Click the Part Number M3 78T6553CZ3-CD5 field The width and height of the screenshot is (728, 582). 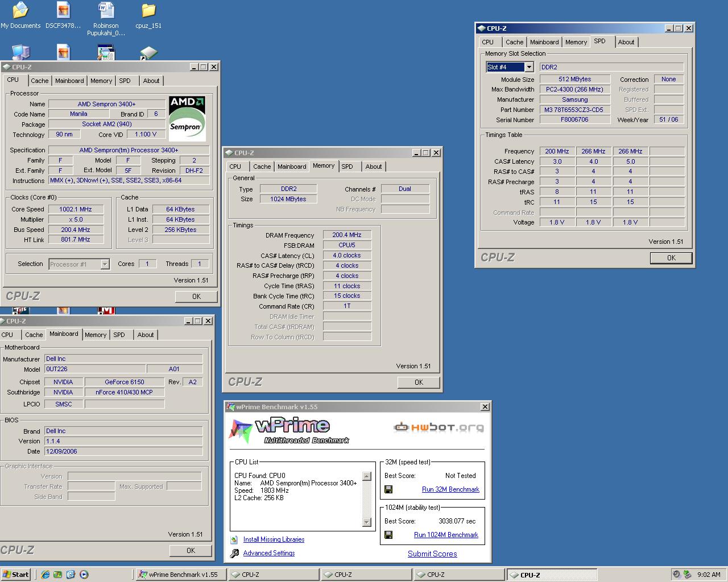point(574,110)
